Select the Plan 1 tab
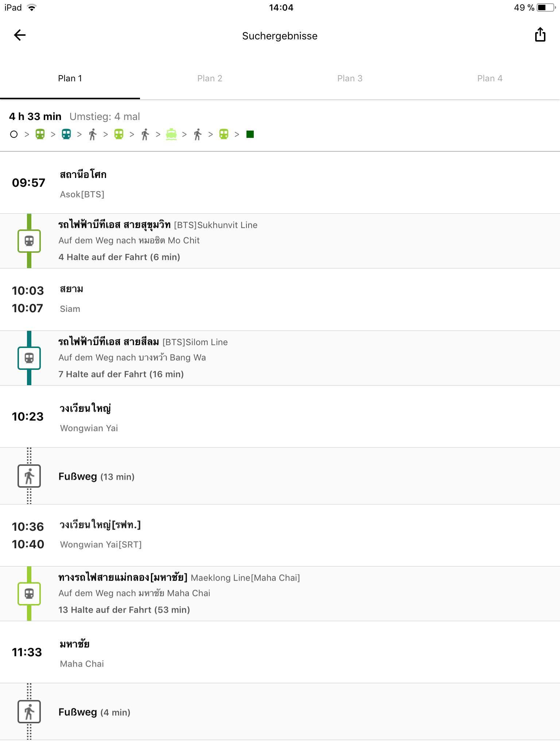 coord(70,78)
